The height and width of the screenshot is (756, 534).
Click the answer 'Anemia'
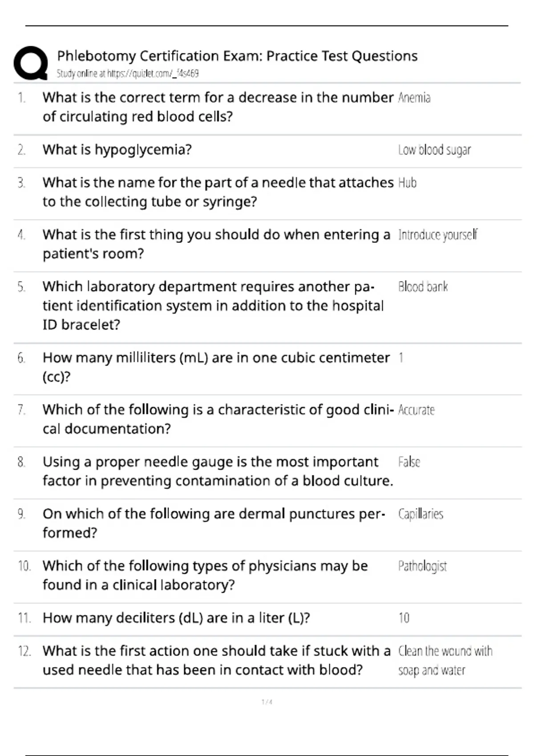[x=414, y=98]
